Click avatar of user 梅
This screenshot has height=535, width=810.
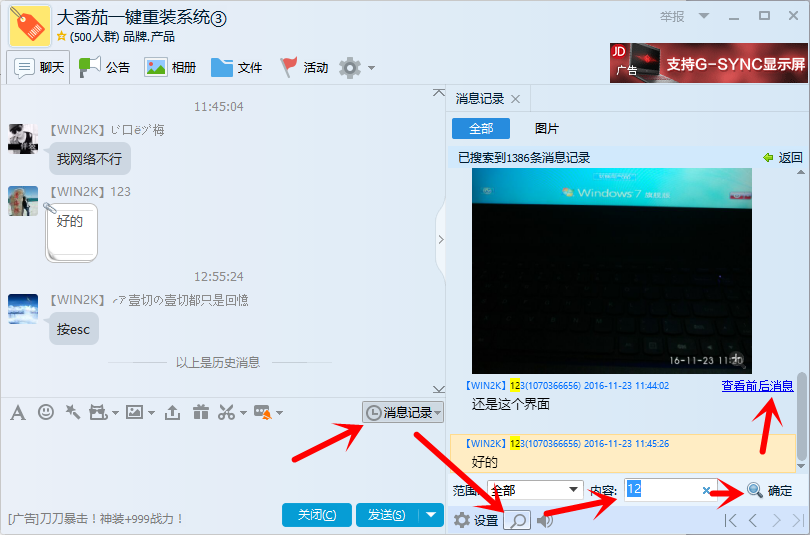pos(23,138)
